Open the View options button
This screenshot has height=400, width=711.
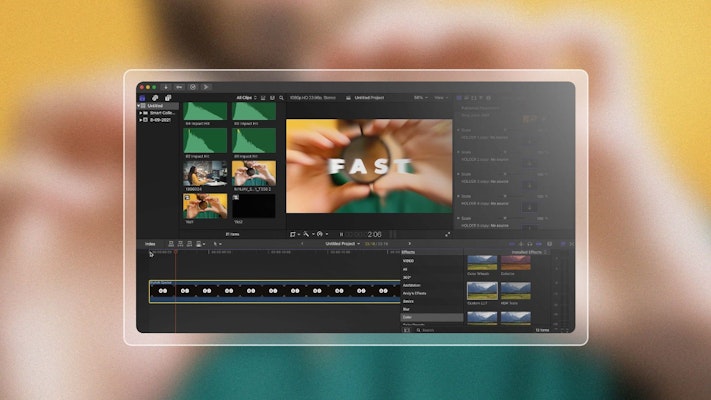(441, 97)
